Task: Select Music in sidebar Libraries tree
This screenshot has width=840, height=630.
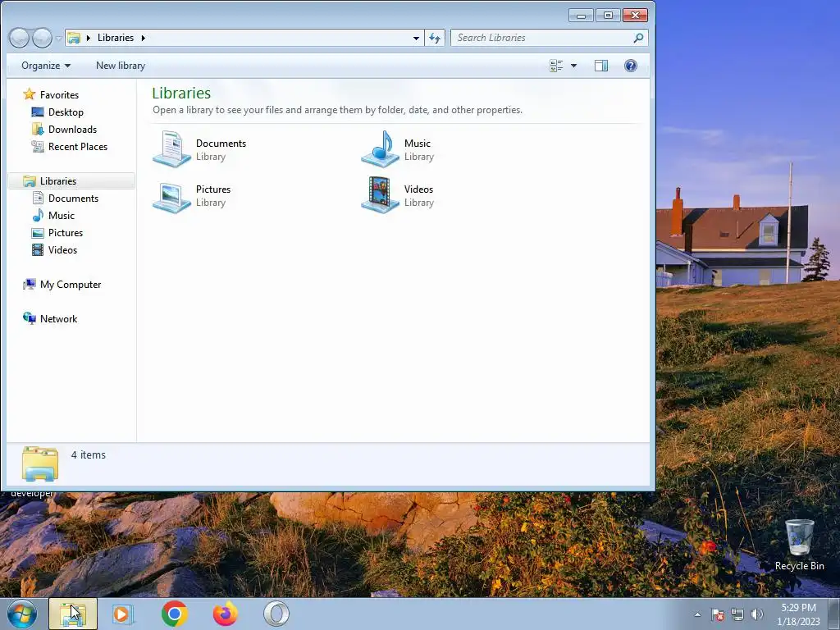Action: point(53,216)
